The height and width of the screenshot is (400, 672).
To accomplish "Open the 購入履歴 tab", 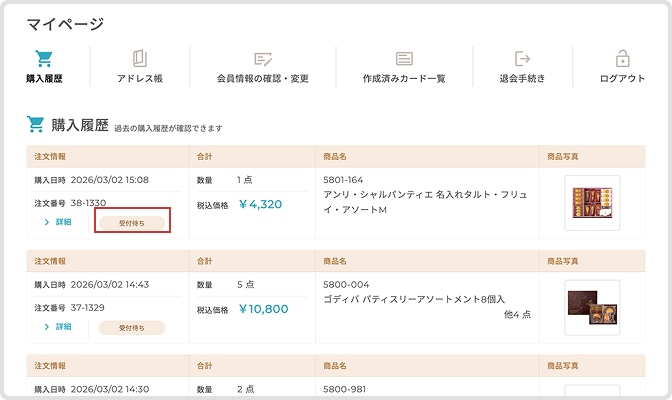I will click(x=43, y=78).
